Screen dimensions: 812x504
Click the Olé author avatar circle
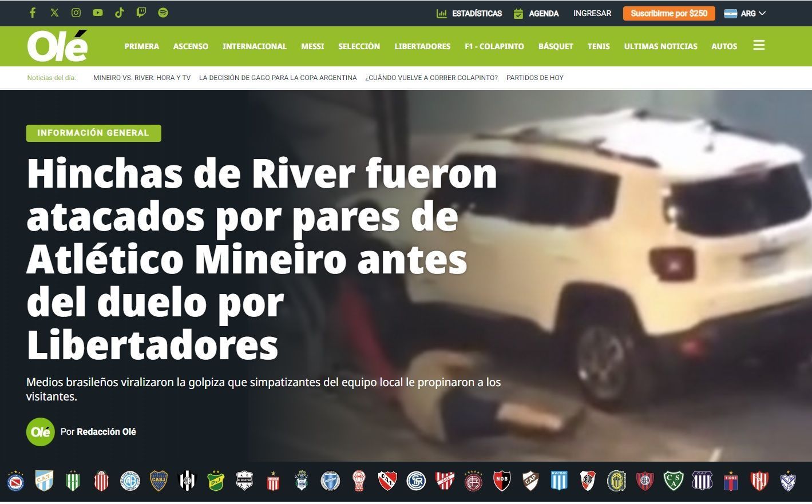pos(41,432)
